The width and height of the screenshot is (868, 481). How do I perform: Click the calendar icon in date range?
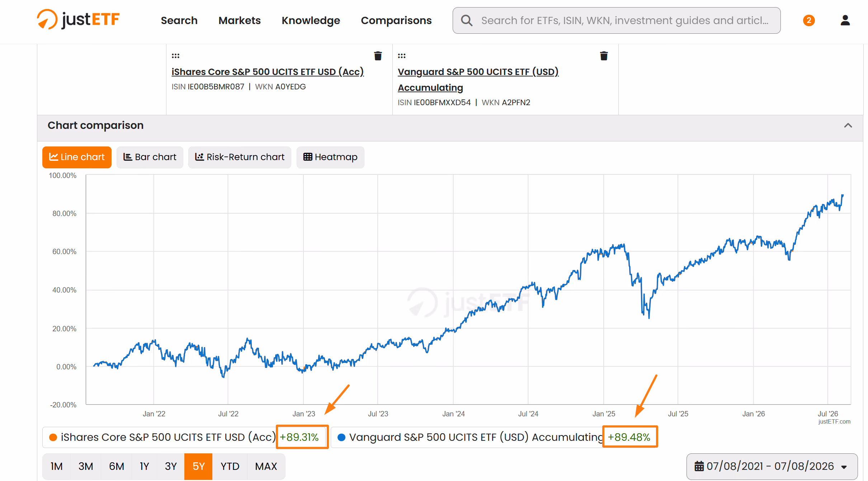699,466
